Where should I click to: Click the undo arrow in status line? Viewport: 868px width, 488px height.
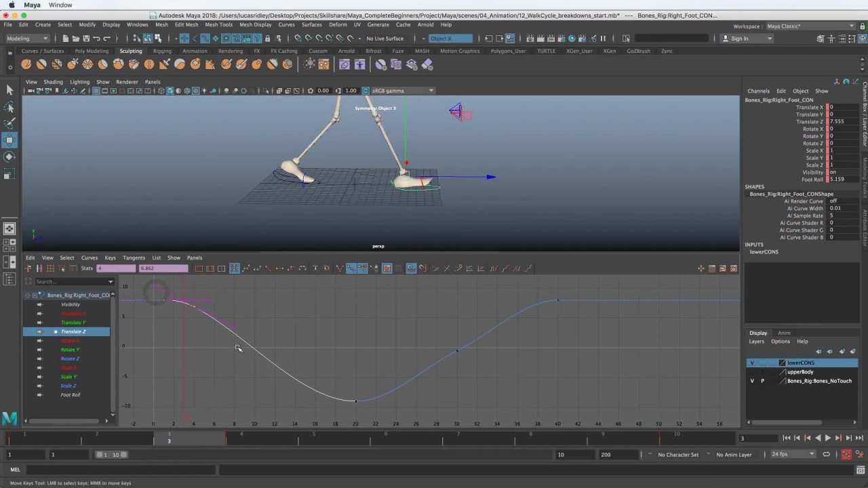96,39
